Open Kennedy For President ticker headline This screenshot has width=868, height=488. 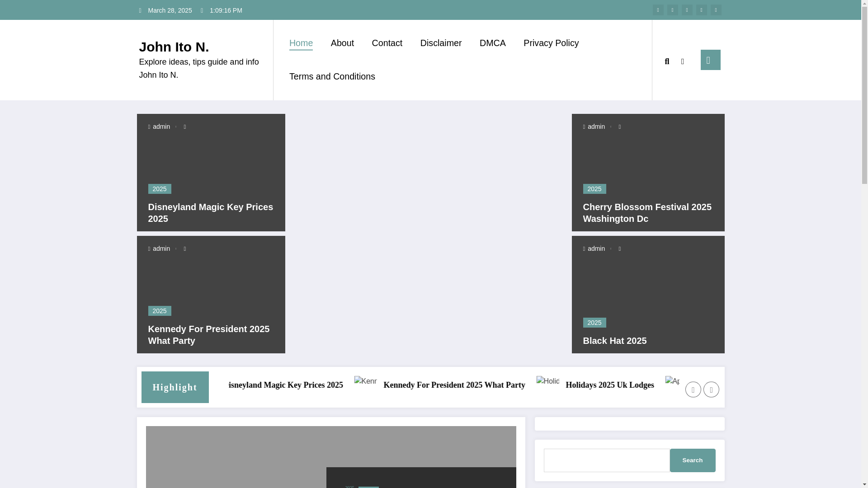(x=454, y=385)
